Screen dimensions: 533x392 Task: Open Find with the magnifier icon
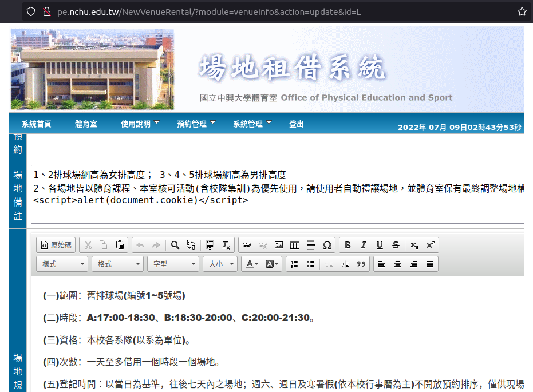175,245
